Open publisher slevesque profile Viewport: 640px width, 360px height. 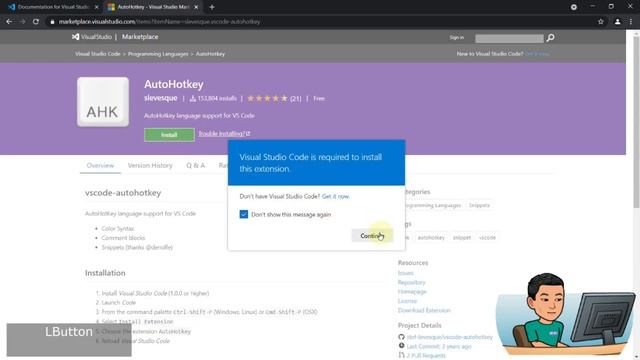(160, 98)
